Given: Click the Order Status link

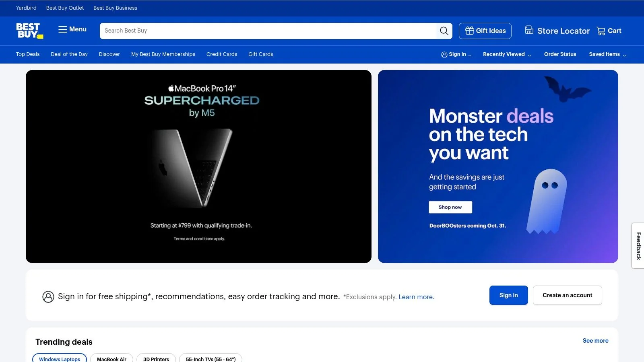Looking at the screenshot, I should (560, 54).
